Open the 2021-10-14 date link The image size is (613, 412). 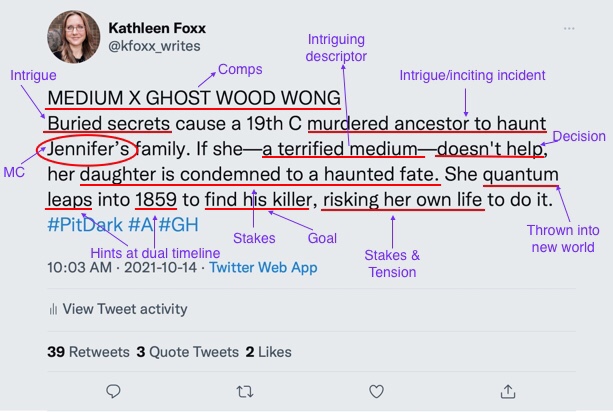pyautogui.click(x=165, y=268)
